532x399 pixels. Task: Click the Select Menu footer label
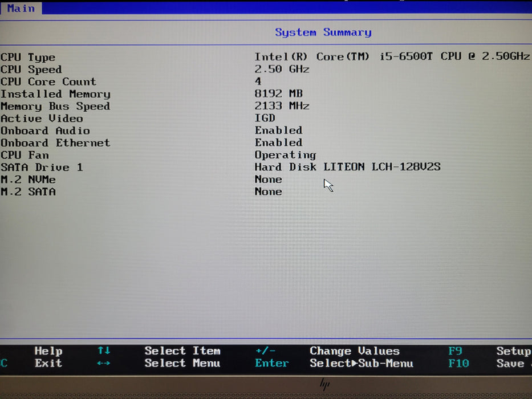click(182, 364)
